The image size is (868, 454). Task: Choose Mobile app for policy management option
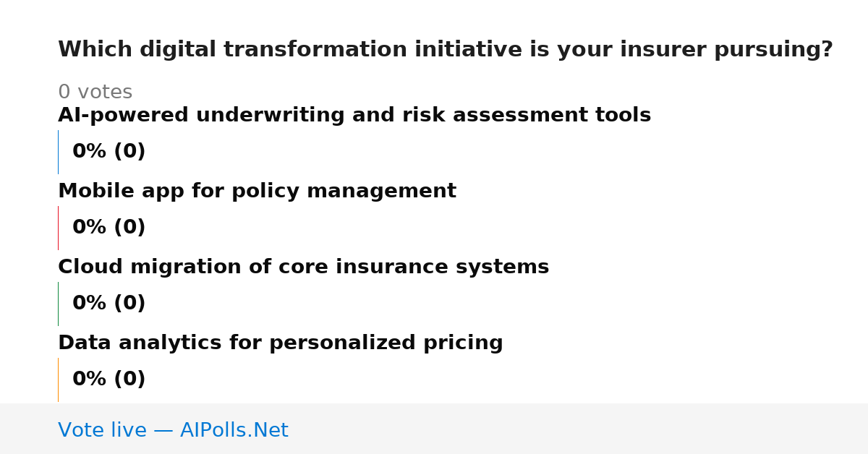pos(257,192)
